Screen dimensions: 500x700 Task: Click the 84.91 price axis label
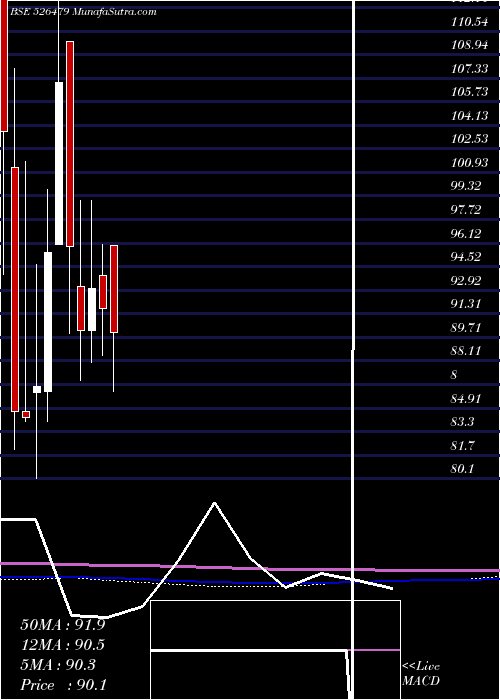(x=466, y=398)
